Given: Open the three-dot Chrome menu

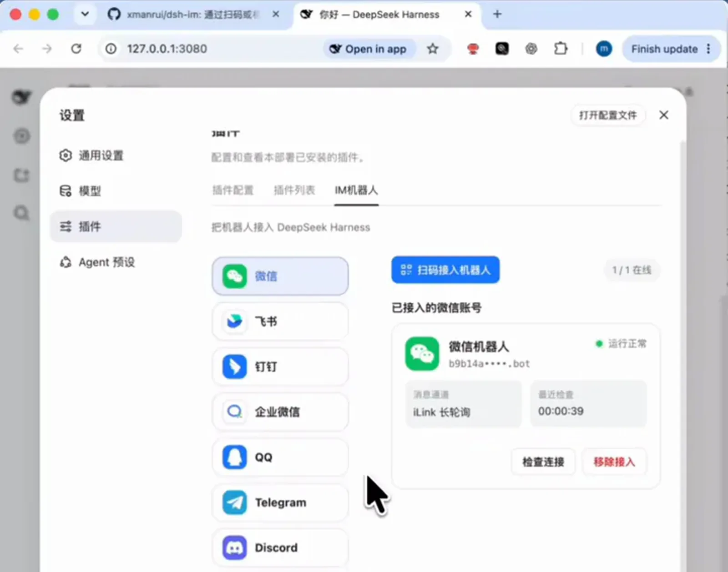Looking at the screenshot, I should click(708, 49).
